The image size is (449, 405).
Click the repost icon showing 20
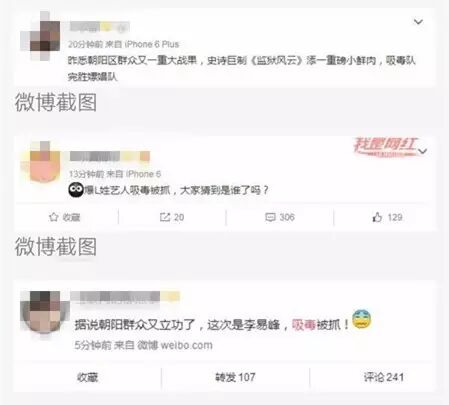tap(165, 217)
